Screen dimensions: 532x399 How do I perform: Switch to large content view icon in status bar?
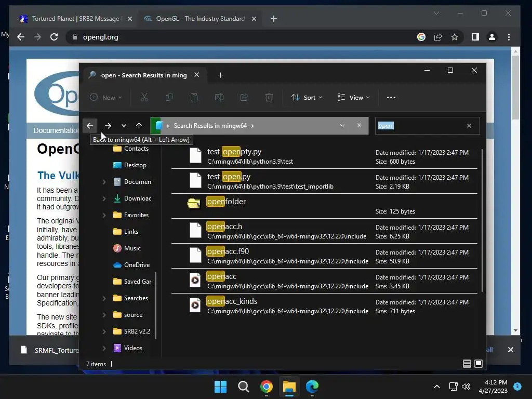(478, 364)
